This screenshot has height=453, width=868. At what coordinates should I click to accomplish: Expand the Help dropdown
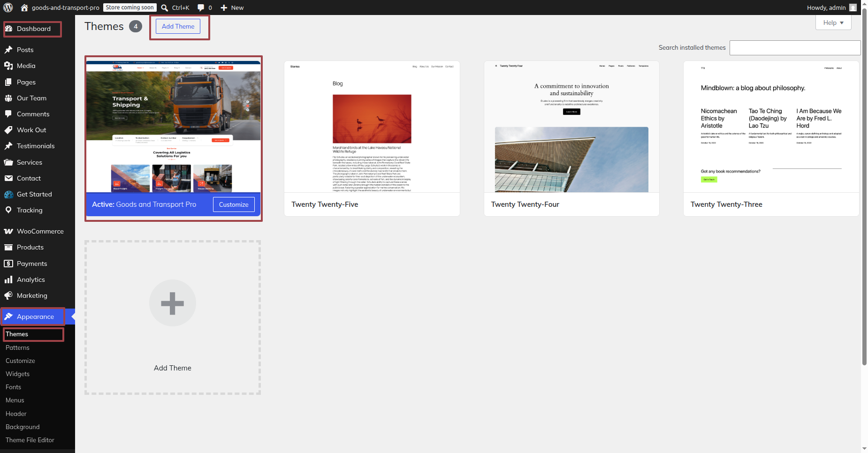point(833,23)
